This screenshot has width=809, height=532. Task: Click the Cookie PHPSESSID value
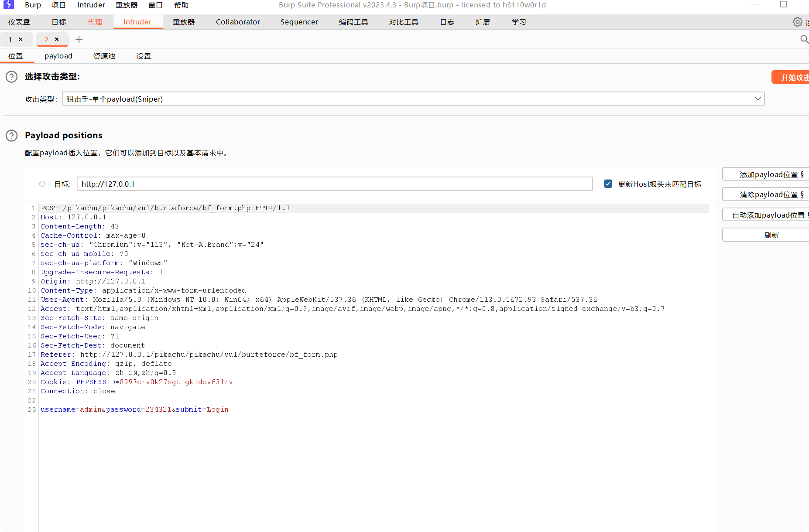(176, 382)
